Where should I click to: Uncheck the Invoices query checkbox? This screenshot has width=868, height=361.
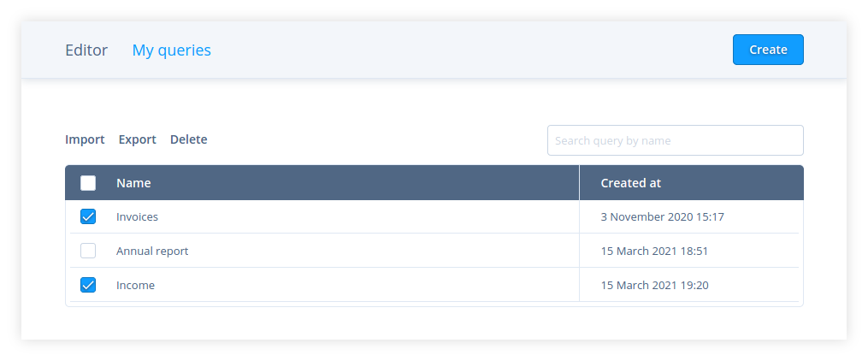click(88, 217)
